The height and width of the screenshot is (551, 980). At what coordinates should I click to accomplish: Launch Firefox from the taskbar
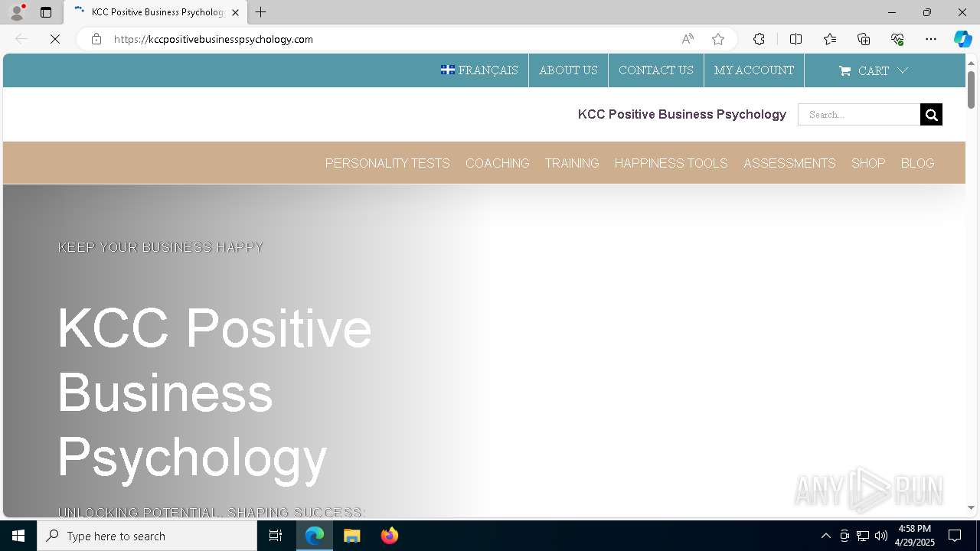pos(390,536)
